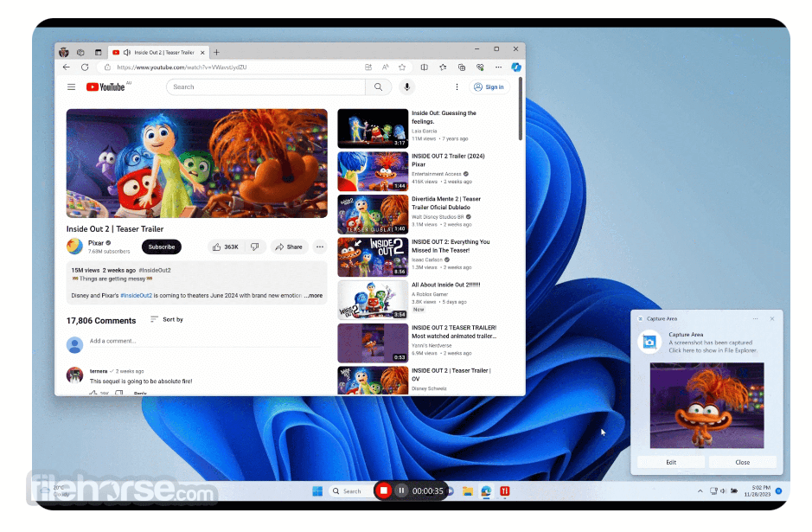Image resolution: width=812 pixels, height=532 pixels.
Task: Close the Inside Out 2 browser tab
Action: pos(202,52)
